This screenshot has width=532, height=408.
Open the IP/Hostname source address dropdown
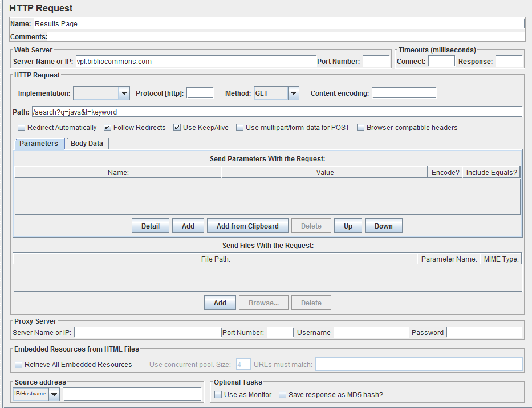point(54,394)
